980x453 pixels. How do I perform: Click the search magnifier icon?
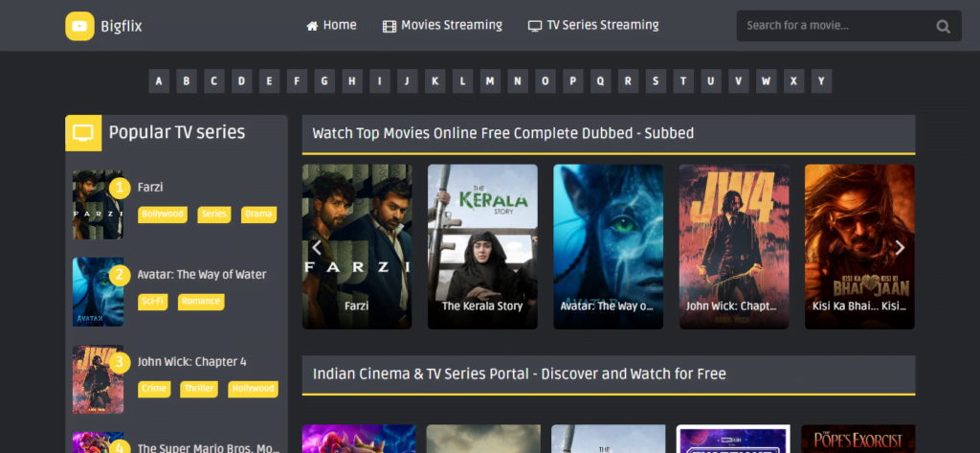click(x=943, y=26)
